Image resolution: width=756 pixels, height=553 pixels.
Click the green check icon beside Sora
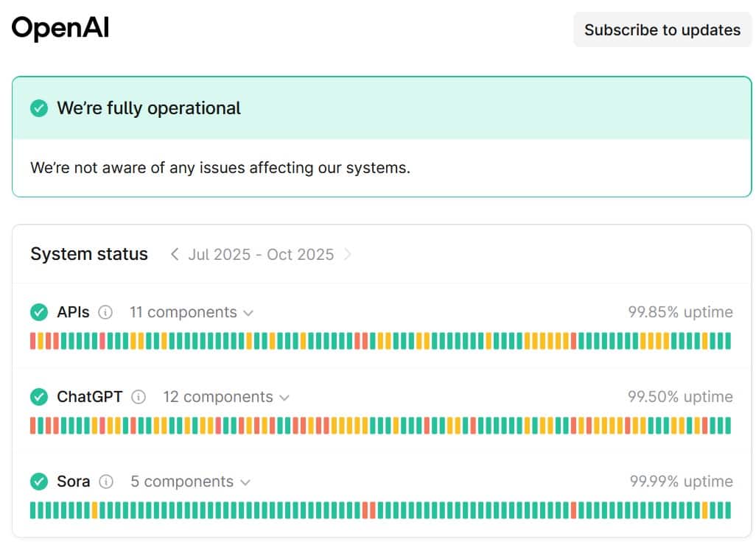click(39, 482)
